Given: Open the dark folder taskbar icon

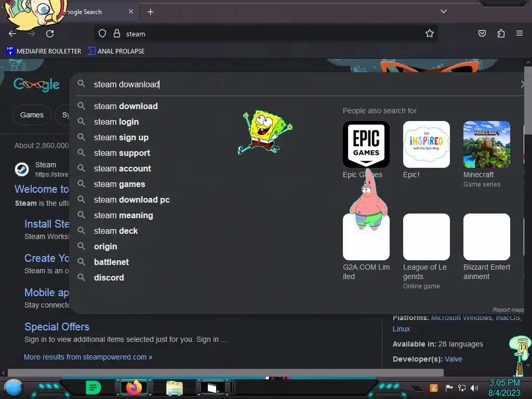Looking at the screenshot, I should point(212,388).
